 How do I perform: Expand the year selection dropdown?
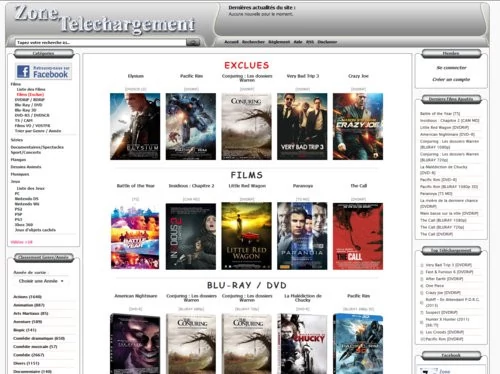point(41,281)
